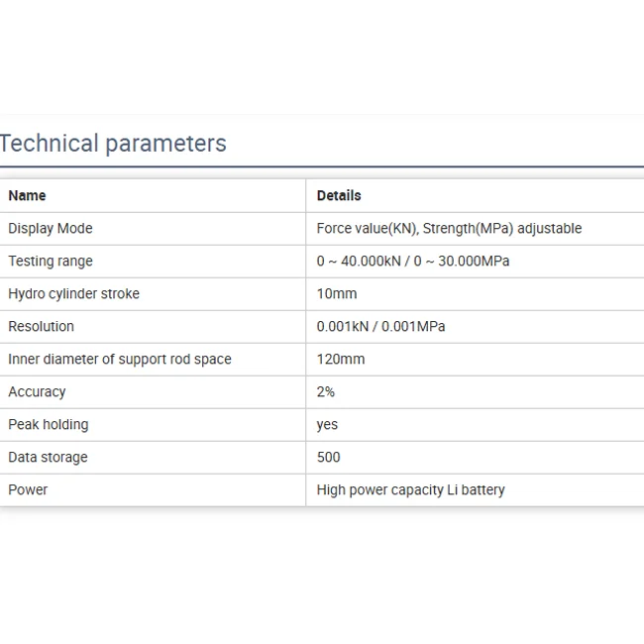Image resolution: width=644 pixels, height=644 pixels.
Task: Click the Testing range row label
Action: (51, 261)
